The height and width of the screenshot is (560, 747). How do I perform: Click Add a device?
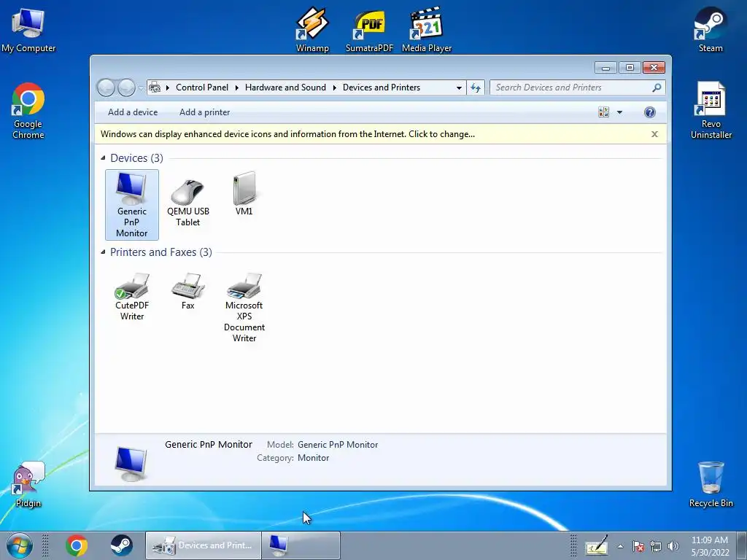point(133,112)
